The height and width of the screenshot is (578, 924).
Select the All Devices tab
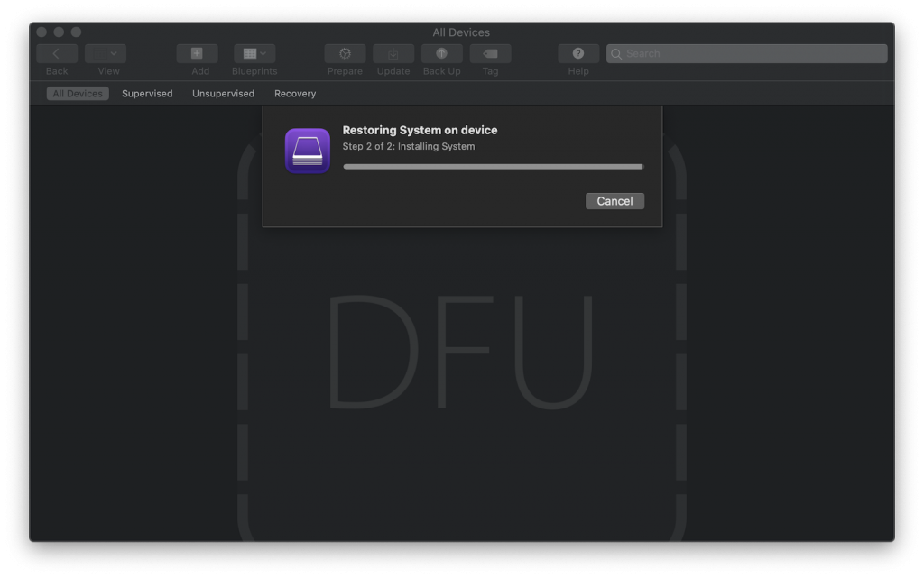pos(77,93)
